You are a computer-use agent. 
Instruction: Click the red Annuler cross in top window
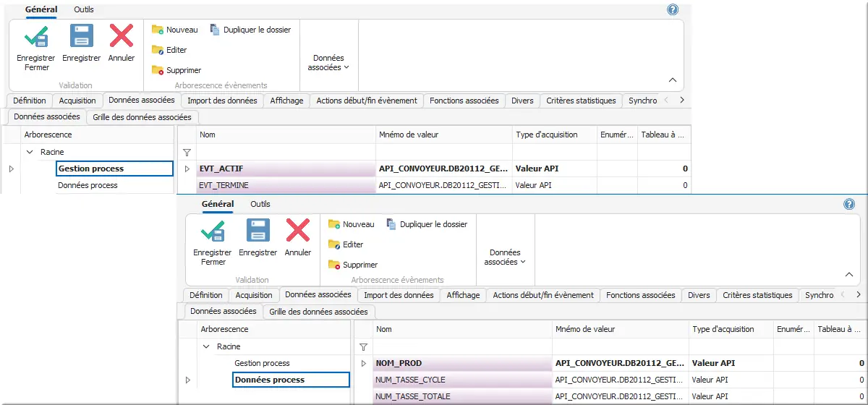[x=121, y=36]
